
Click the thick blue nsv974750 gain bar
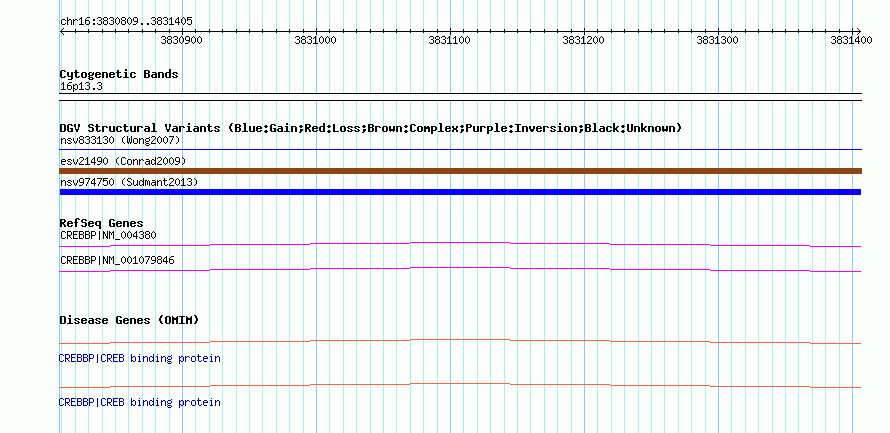tap(460, 192)
